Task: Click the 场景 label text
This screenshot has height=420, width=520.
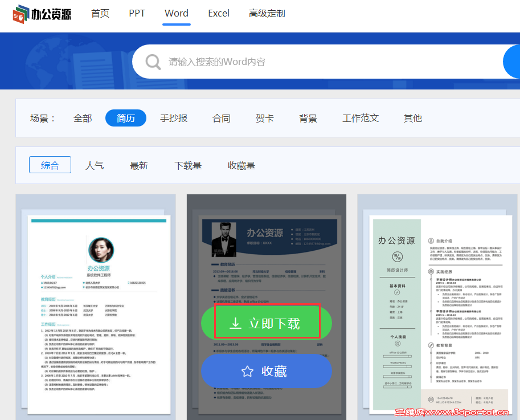Action: coord(42,118)
